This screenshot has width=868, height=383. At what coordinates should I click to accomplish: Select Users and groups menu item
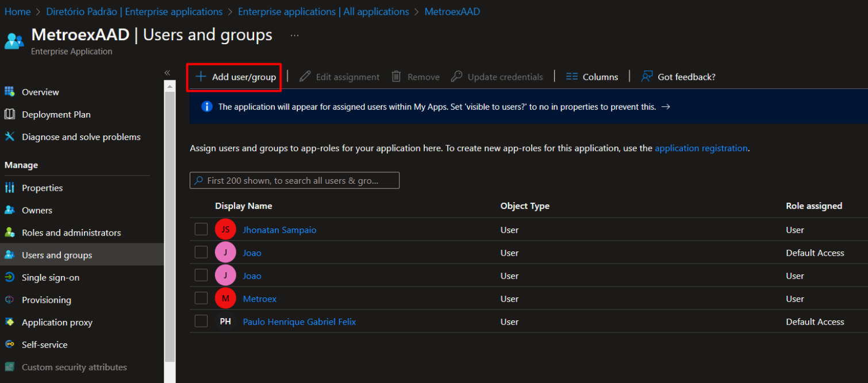coord(82,255)
